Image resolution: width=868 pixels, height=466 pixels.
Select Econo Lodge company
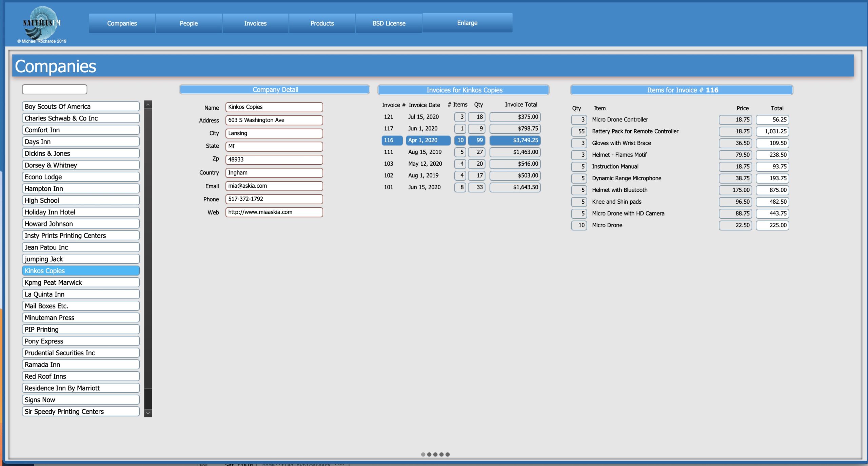pos(81,177)
